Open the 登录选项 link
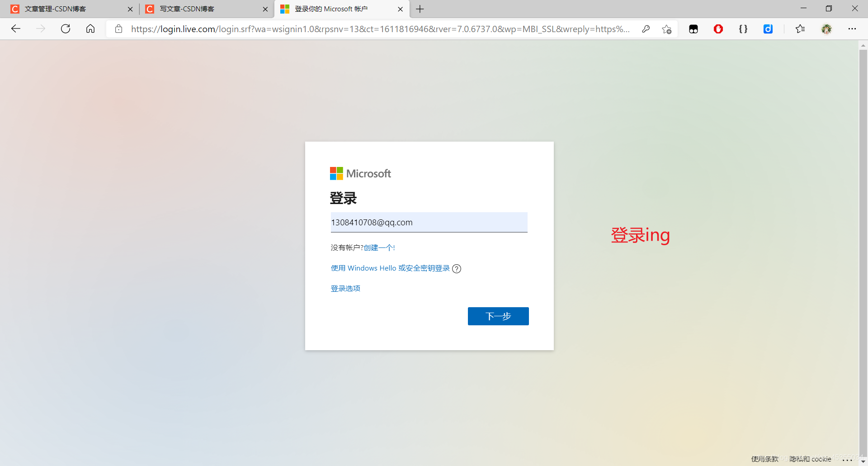Image resolution: width=868 pixels, height=466 pixels. click(x=345, y=289)
